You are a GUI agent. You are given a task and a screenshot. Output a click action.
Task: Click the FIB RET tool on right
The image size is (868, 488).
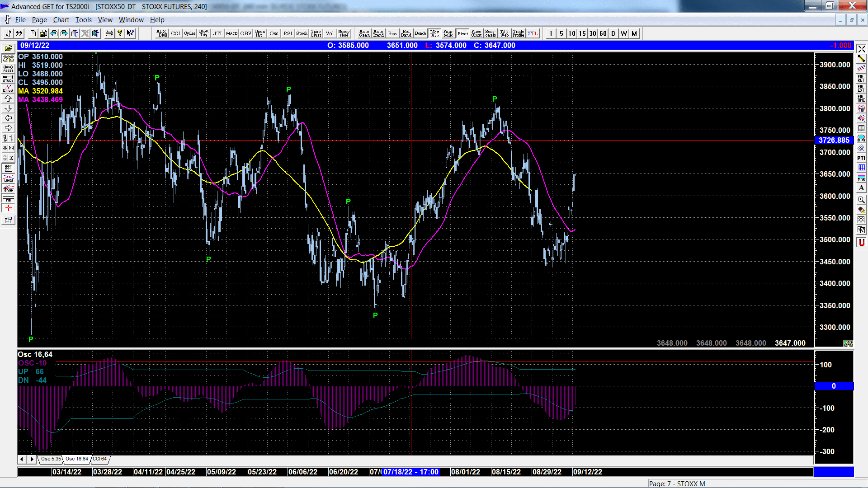(861, 78)
